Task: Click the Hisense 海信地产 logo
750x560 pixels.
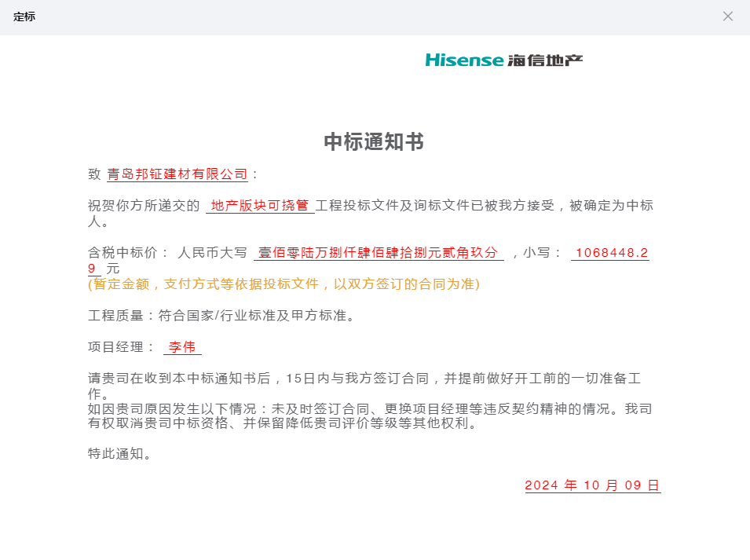Action: pyautogui.click(x=507, y=59)
